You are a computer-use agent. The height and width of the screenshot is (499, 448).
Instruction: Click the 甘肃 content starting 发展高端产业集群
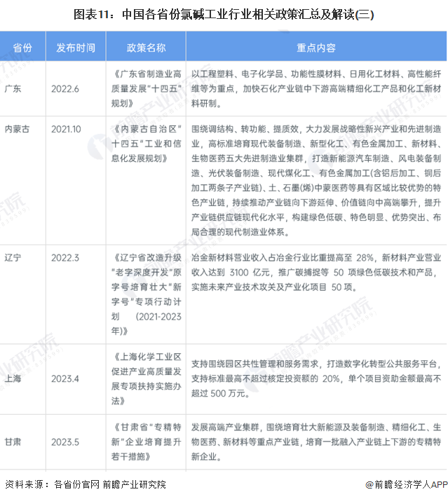(316, 442)
